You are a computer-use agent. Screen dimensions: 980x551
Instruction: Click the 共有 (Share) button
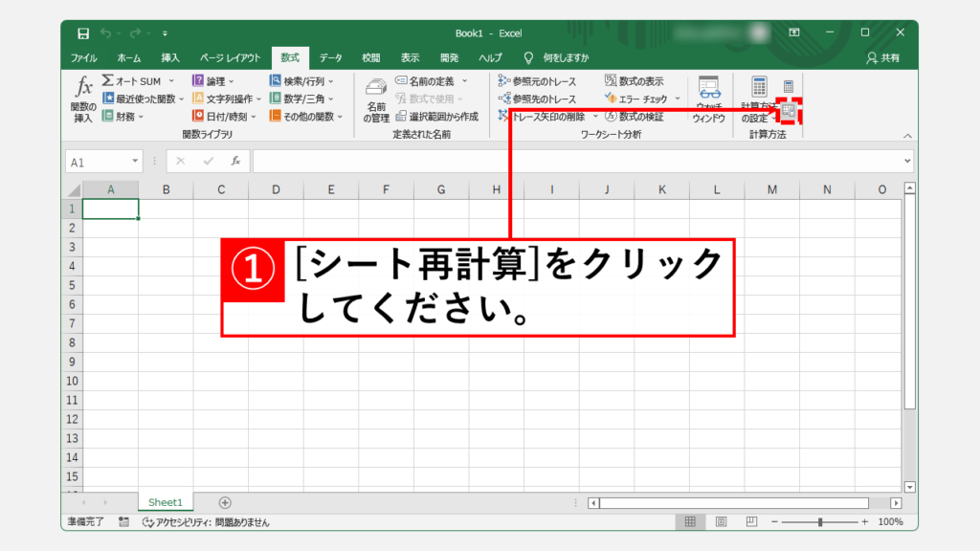pyautogui.click(x=881, y=57)
